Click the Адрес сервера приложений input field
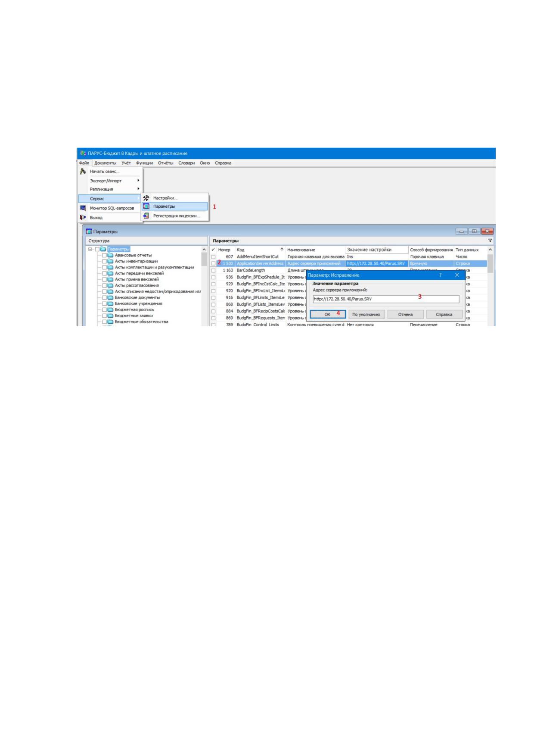 pos(386,299)
